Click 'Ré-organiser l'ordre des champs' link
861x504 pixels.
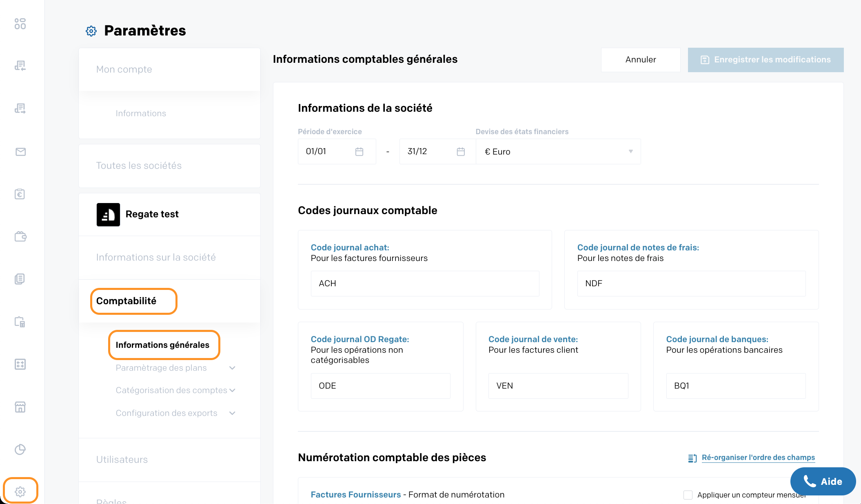click(758, 458)
